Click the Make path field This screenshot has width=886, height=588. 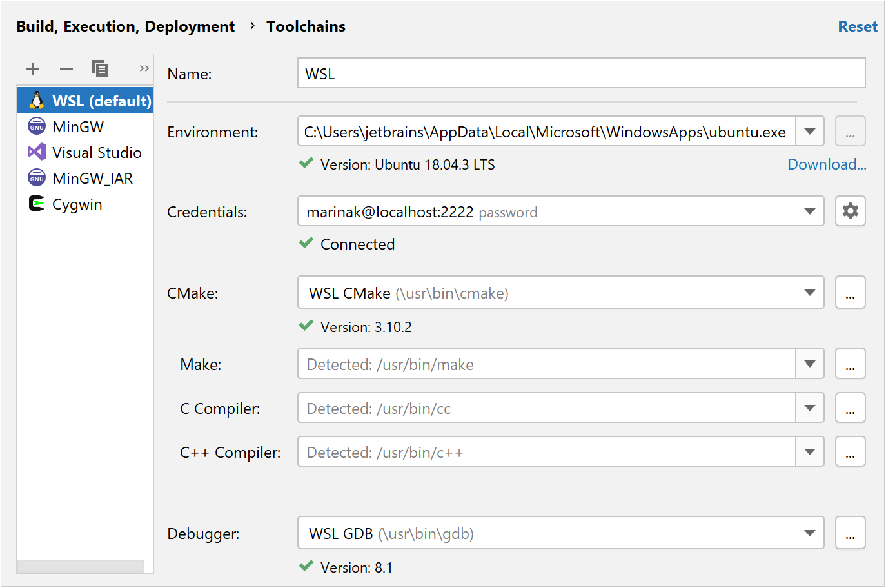tap(547, 364)
